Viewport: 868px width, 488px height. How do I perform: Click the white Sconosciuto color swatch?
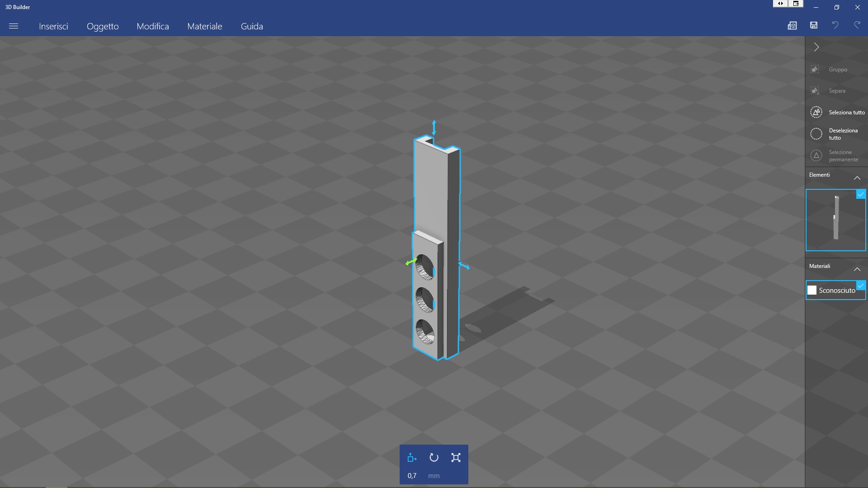coord(812,290)
